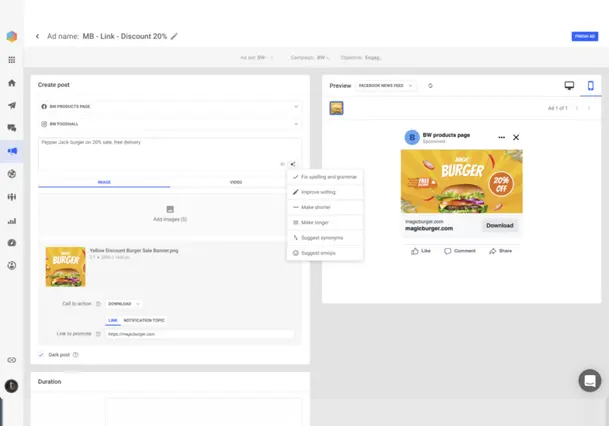Click help icon next to Link to promote
The height and width of the screenshot is (426, 609).
tap(98, 334)
